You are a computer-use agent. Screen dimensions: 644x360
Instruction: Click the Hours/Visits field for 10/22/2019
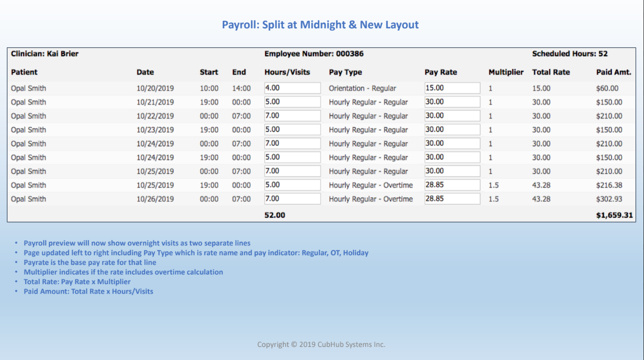292,116
